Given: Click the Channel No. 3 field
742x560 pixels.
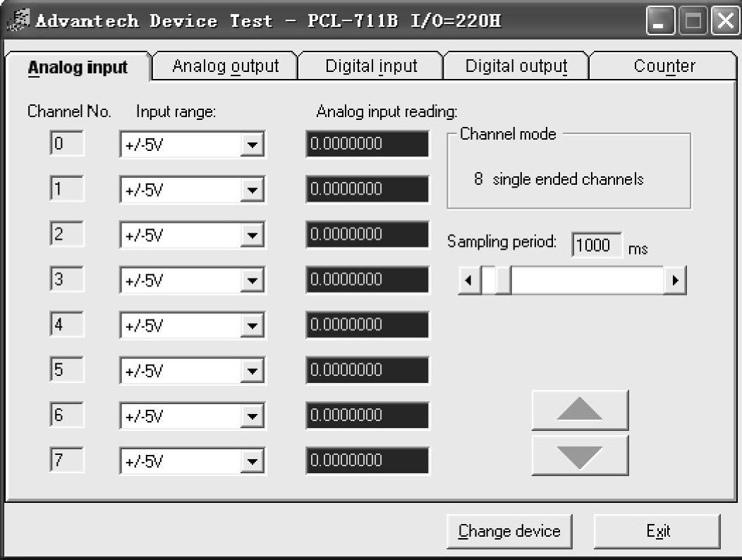Looking at the screenshot, I should pos(67,279).
